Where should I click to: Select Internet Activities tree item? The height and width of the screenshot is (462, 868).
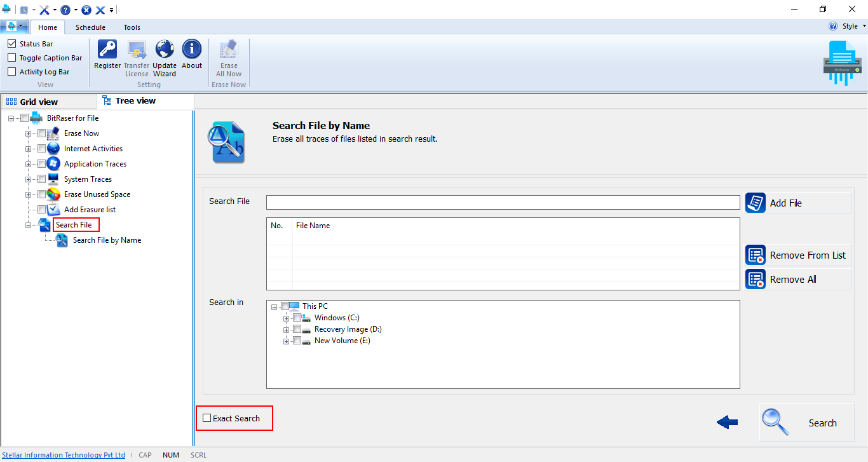[93, 149]
